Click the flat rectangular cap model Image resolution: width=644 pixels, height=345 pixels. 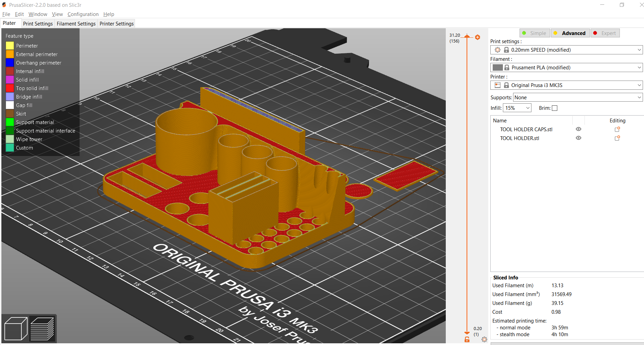point(405,175)
